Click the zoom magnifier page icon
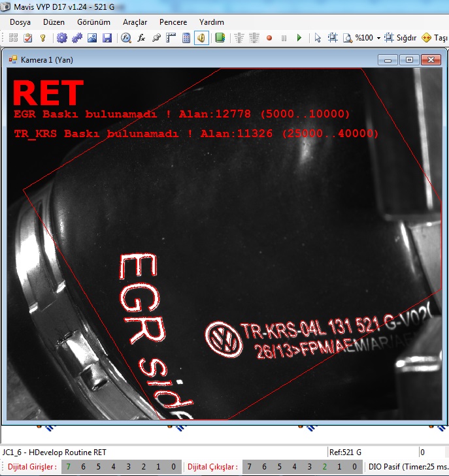The width and height of the screenshot is (449, 476). tap(348, 38)
